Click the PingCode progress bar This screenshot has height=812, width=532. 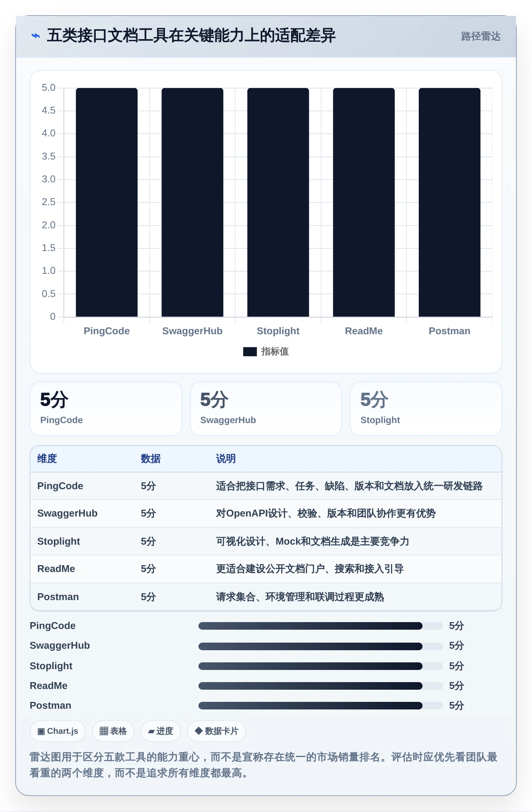click(321, 626)
